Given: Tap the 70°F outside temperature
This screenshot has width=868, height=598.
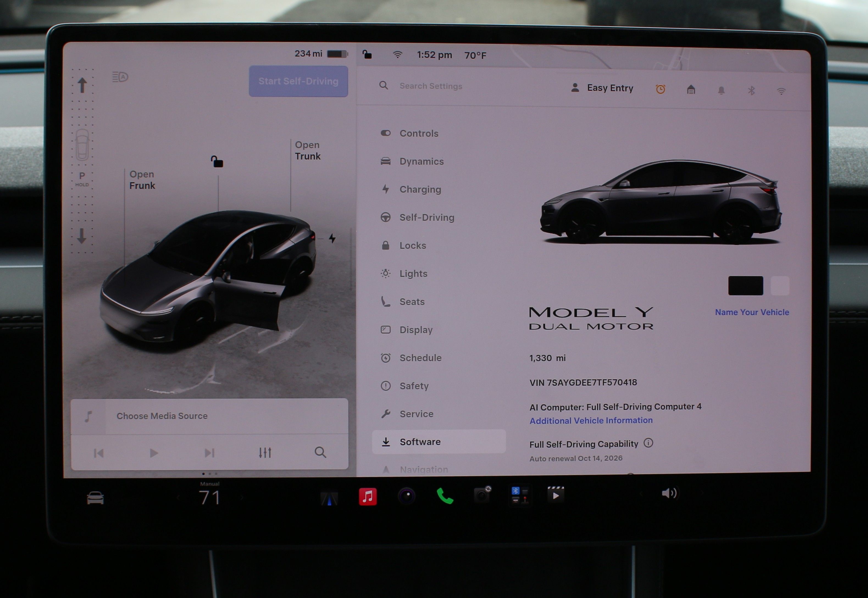Looking at the screenshot, I should (475, 55).
